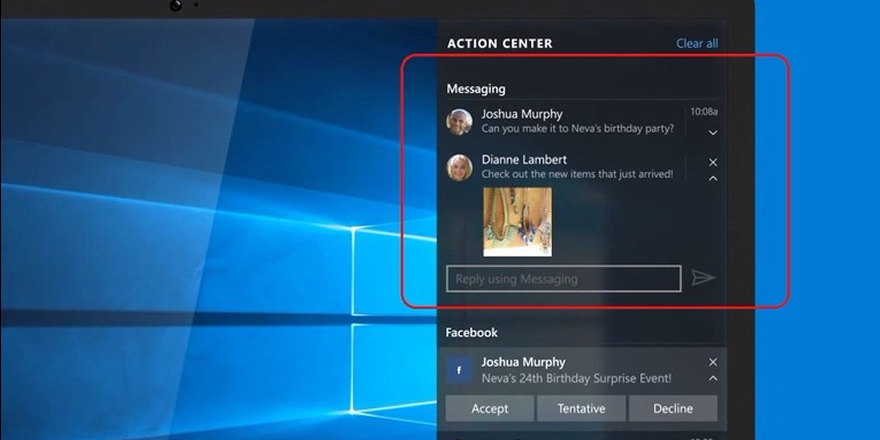Click Clear all in Action Center
The image size is (880, 440).
click(696, 43)
